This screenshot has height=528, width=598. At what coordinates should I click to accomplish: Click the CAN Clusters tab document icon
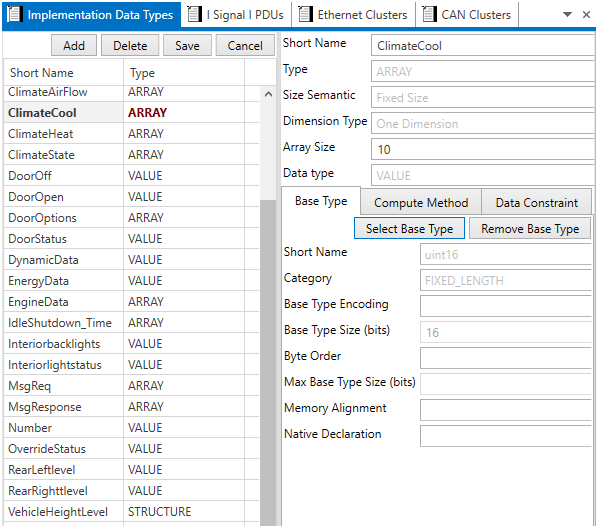(429, 14)
